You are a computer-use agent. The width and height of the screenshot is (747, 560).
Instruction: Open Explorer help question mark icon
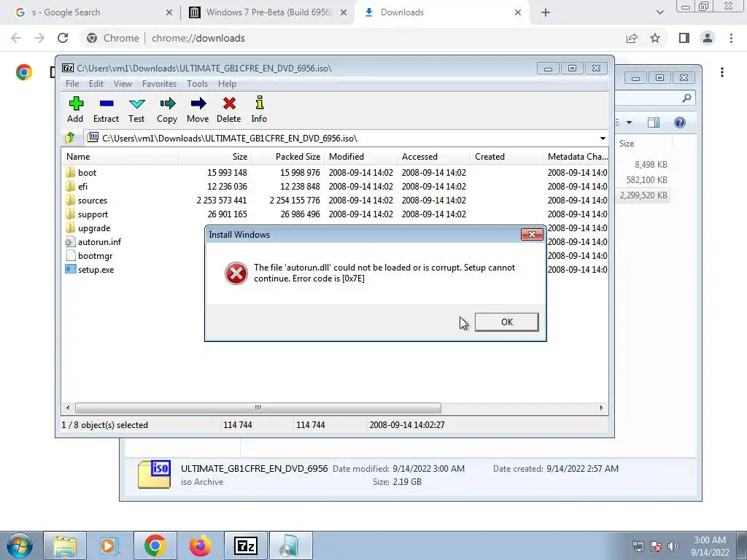pyautogui.click(x=680, y=122)
